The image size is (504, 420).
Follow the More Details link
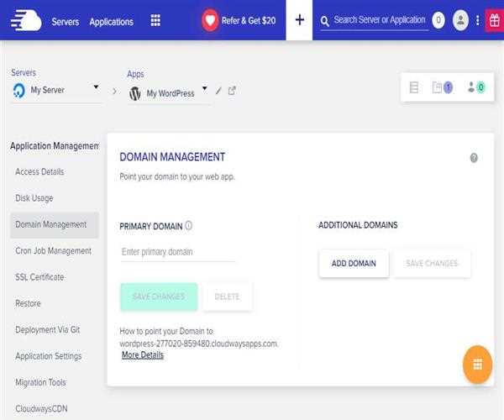(143, 355)
